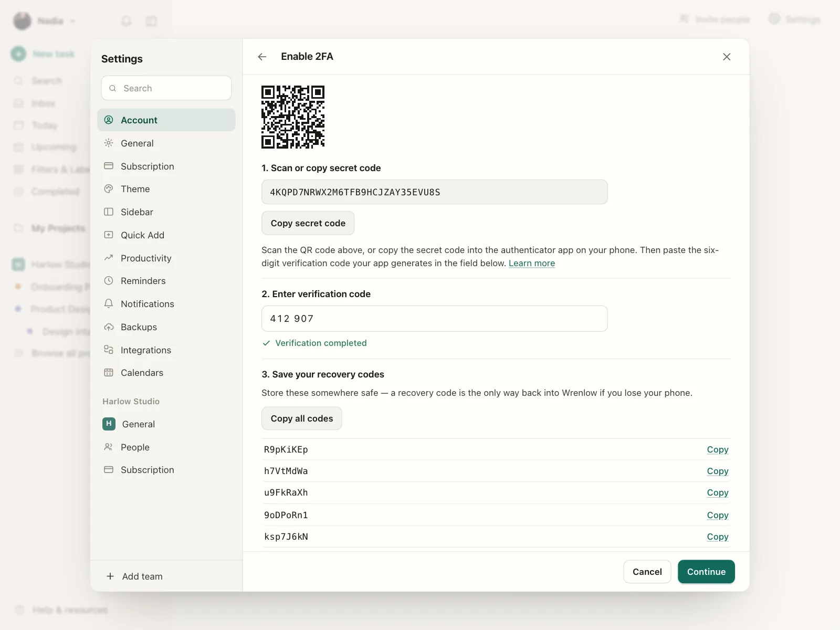The width and height of the screenshot is (840, 630).
Task: Click the bell icon in the background window
Action: 126,21
